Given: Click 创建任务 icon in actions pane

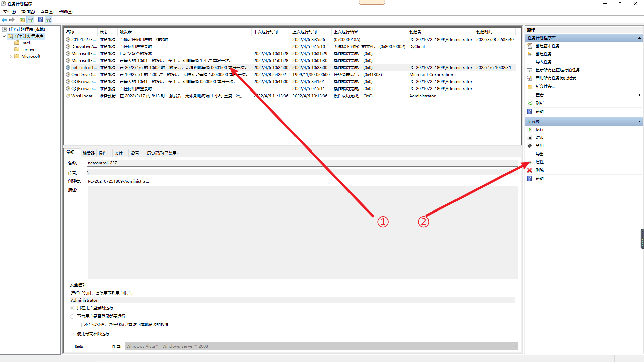Looking at the screenshot, I should click(530, 54).
